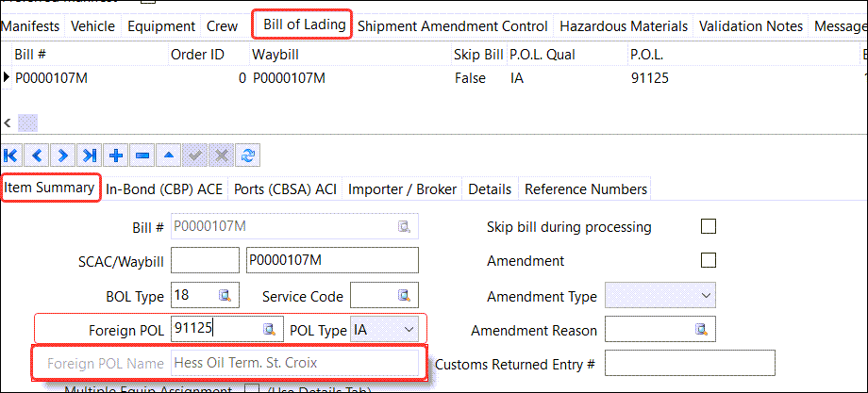Screen dimensions: 868x393
Task: Add a new bill with plus icon
Action: pos(117,155)
